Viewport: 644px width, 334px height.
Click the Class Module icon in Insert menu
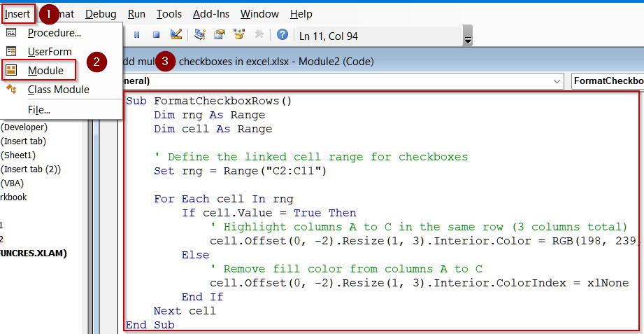11,89
